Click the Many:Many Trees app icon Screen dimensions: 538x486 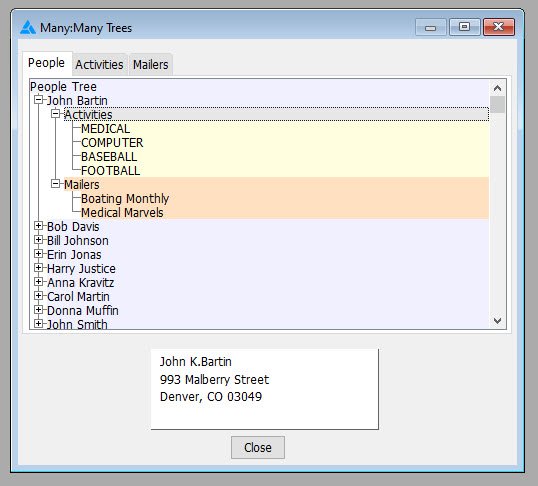click(27, 27)
